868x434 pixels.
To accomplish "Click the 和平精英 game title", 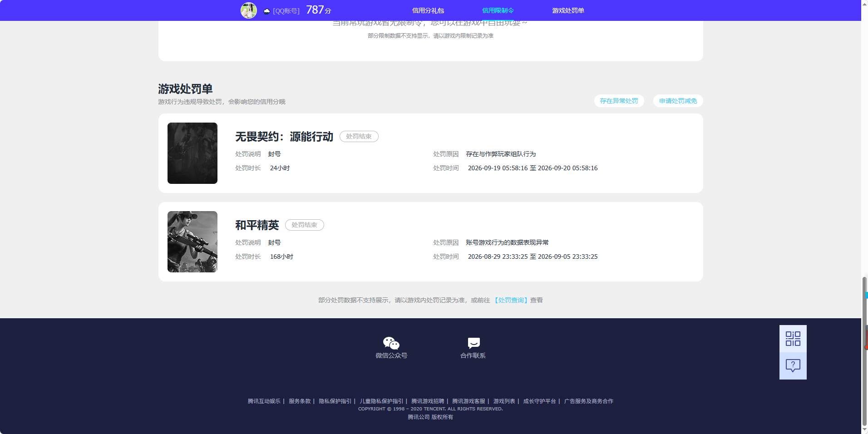I will click(x=257, y=225).
